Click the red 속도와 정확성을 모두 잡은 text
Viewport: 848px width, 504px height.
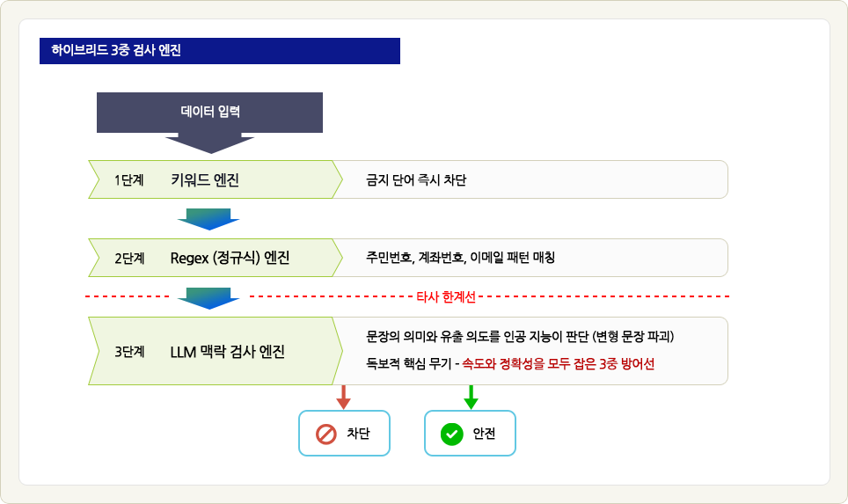coord(529,363)
